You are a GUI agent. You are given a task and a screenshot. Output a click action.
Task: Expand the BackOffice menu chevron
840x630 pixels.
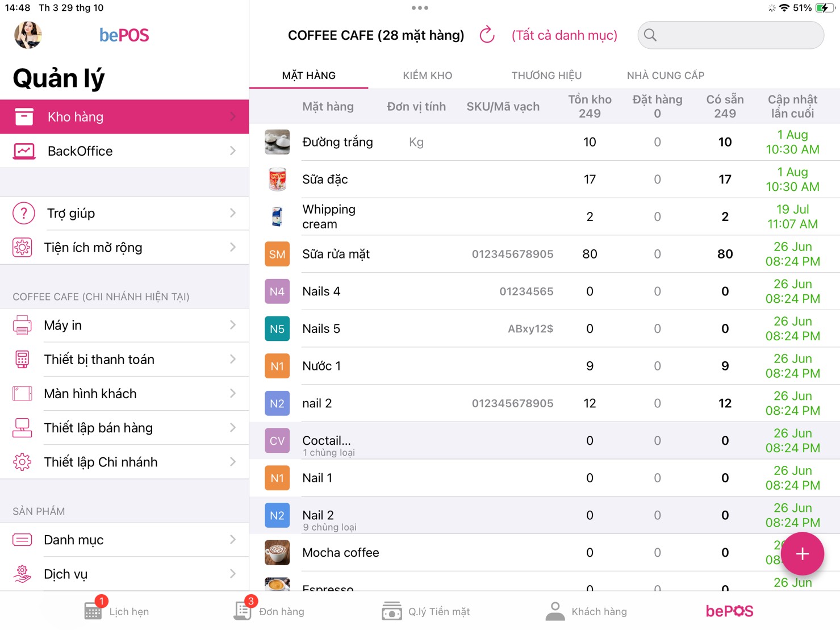[x=233, y=151]
